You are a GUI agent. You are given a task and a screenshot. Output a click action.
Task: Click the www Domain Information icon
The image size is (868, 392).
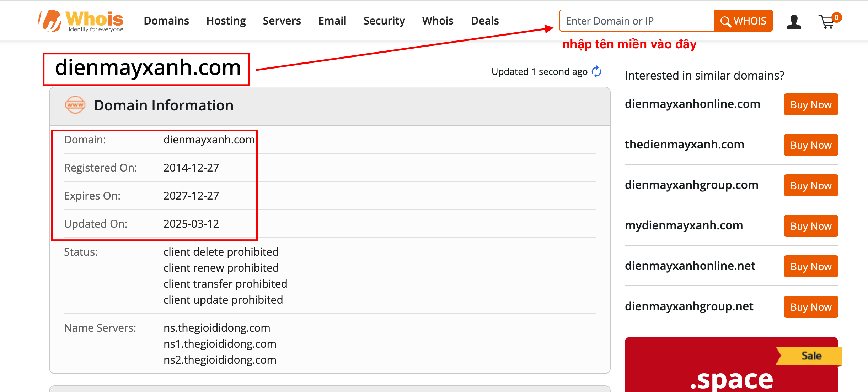click(75, 105)
